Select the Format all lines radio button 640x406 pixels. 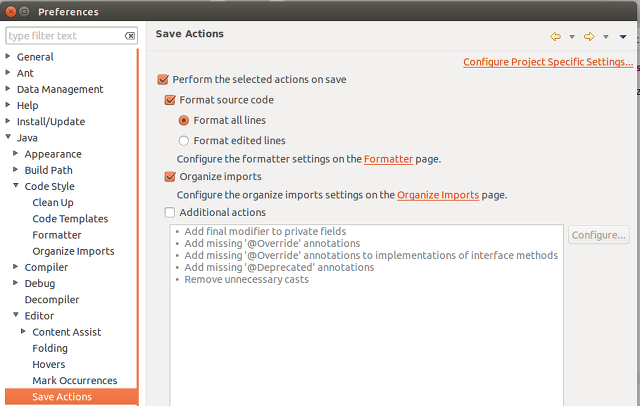coord(184,120)
